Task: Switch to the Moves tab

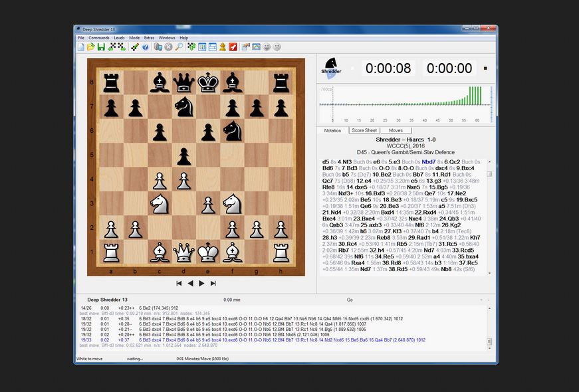Action: (x=396, y=130)
